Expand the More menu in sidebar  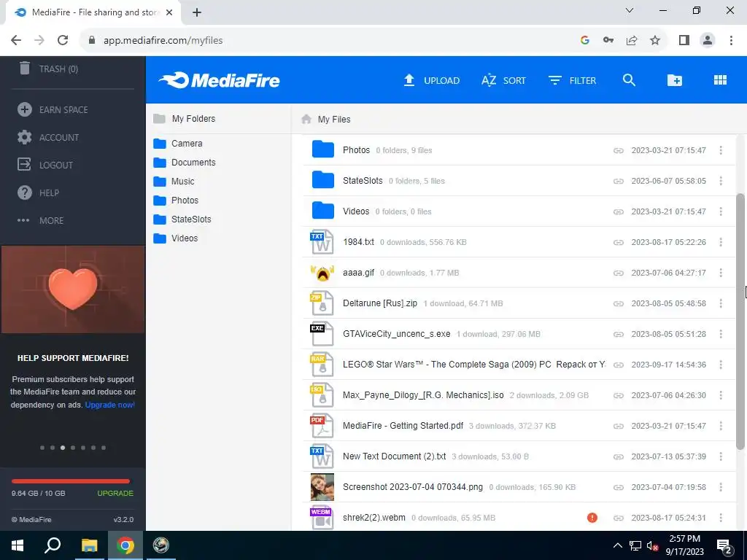coord(41,220)
